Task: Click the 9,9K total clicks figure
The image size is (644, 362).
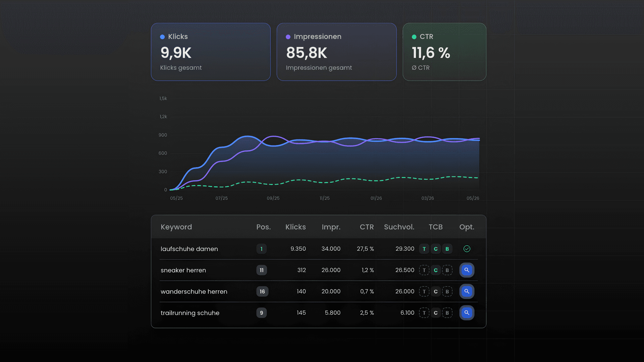Action: coord(176,53)
